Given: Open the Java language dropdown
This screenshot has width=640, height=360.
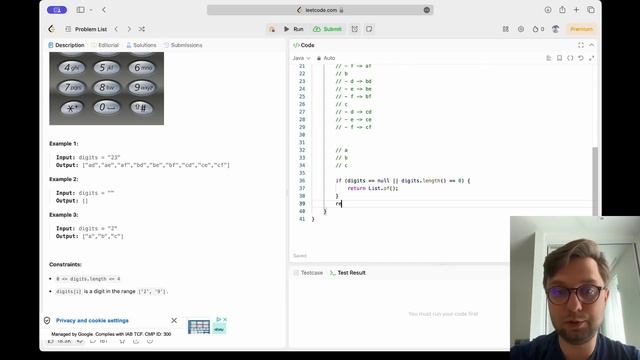Looking at the screenshot, I should pyautogui.click(x=301, y=58).
